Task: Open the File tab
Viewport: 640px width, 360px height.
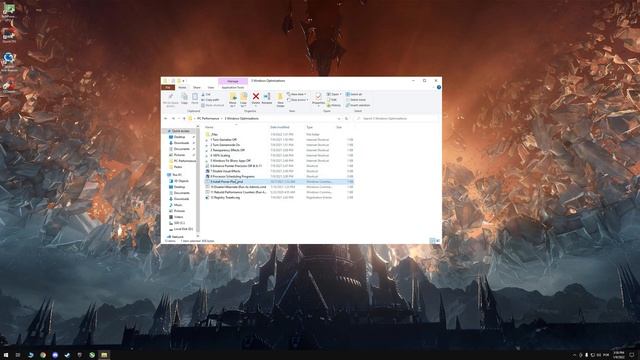Action: point(168,87)
